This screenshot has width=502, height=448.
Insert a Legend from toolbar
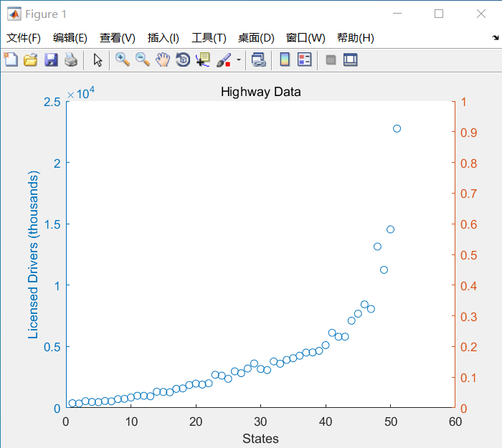tap(305, 59)
